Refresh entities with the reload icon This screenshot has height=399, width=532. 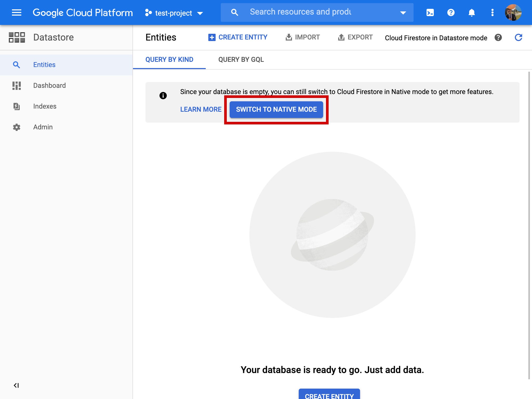[519, 38]
